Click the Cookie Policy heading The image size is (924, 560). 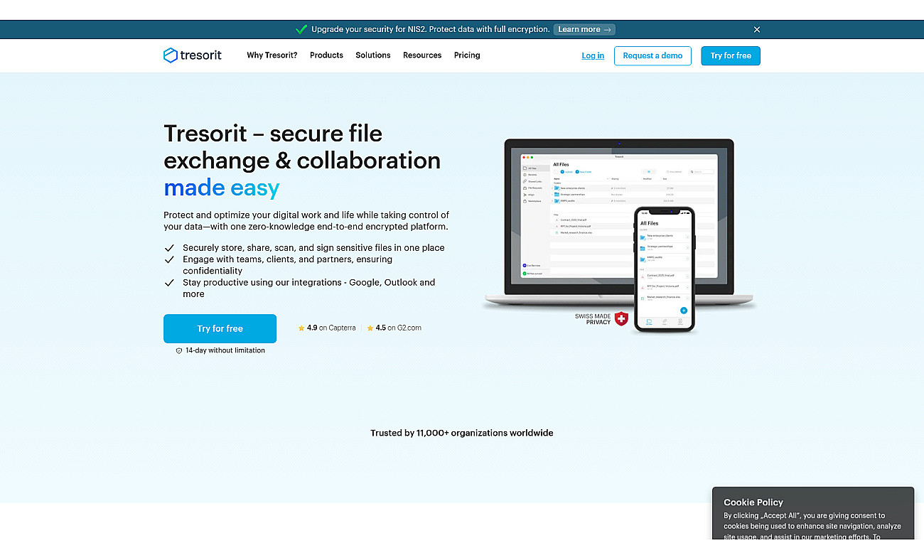point(753,502)
